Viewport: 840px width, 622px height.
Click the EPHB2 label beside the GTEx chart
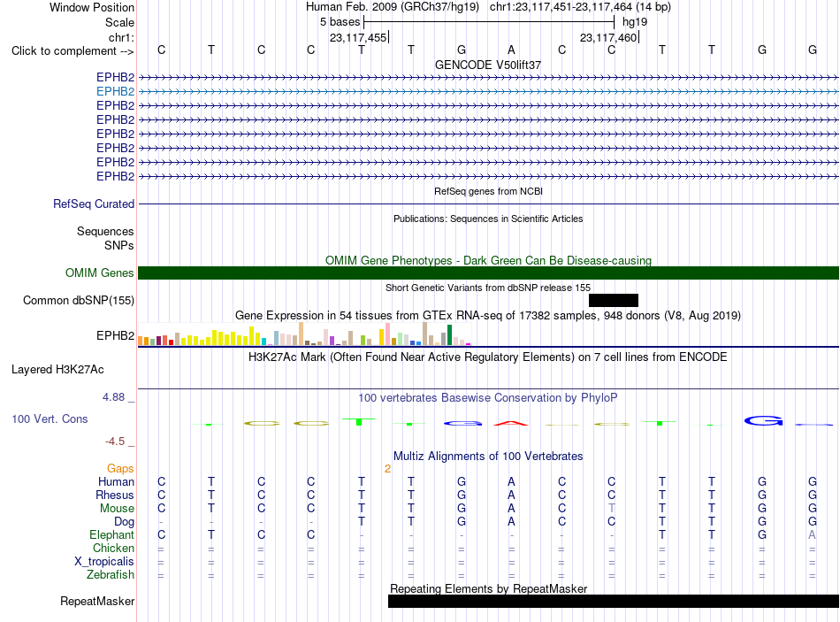(x=115, y=335)
